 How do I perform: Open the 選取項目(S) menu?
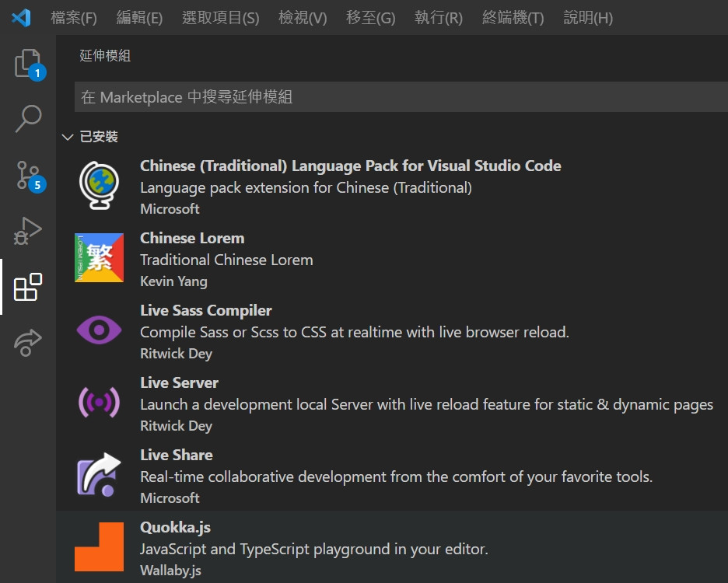click(221, 18)
